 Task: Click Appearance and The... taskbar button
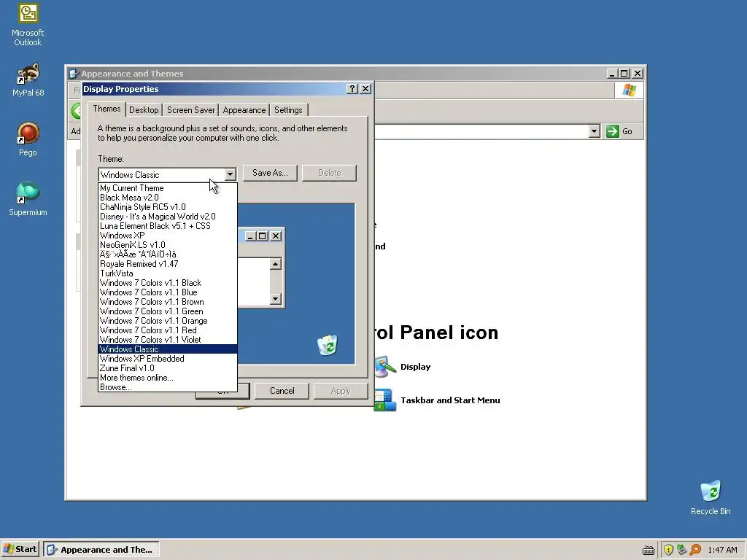pyautogui.click(x=101, y=550)
